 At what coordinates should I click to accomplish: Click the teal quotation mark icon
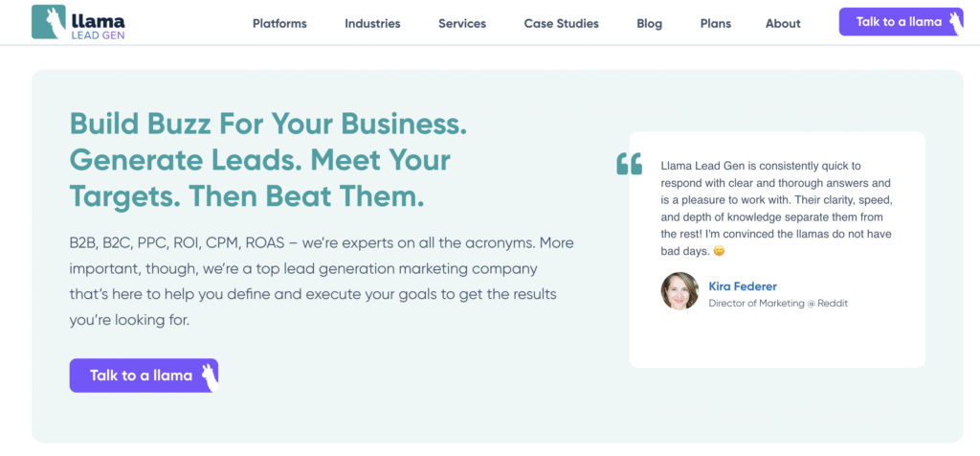pos(630,164)
